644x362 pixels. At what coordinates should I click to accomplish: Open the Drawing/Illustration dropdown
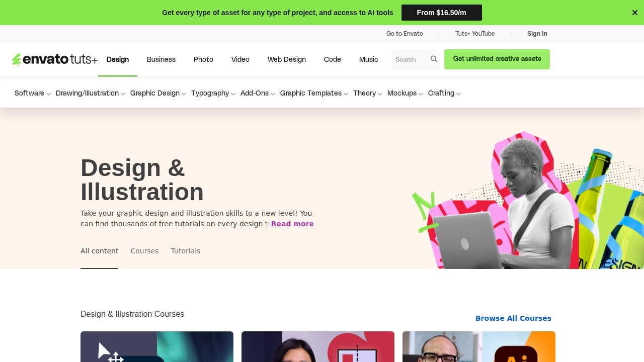pos(91,93)
